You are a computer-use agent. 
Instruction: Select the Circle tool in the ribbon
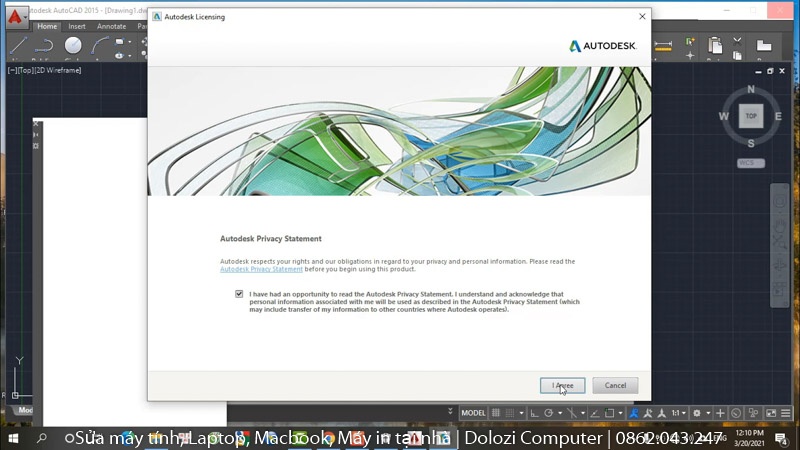click(73, 45)
